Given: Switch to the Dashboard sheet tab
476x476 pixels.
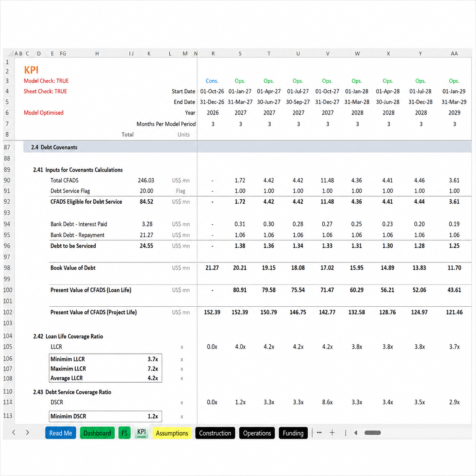Looking at the screenshot, I should click(x=97, y=433).
